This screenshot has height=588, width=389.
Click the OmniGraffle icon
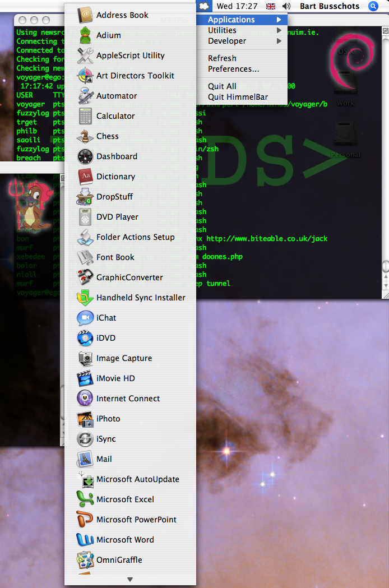pos(85,560)
